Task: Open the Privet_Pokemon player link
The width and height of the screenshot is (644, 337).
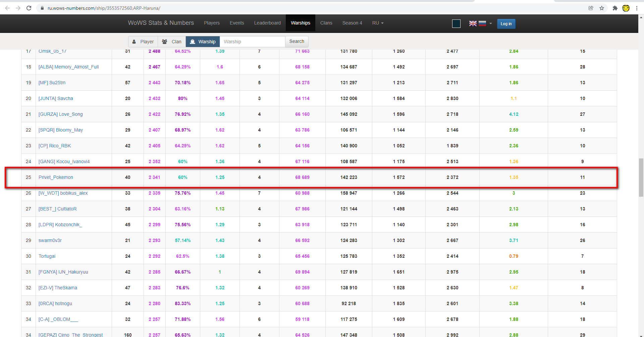Action: [x=56, y=177]
